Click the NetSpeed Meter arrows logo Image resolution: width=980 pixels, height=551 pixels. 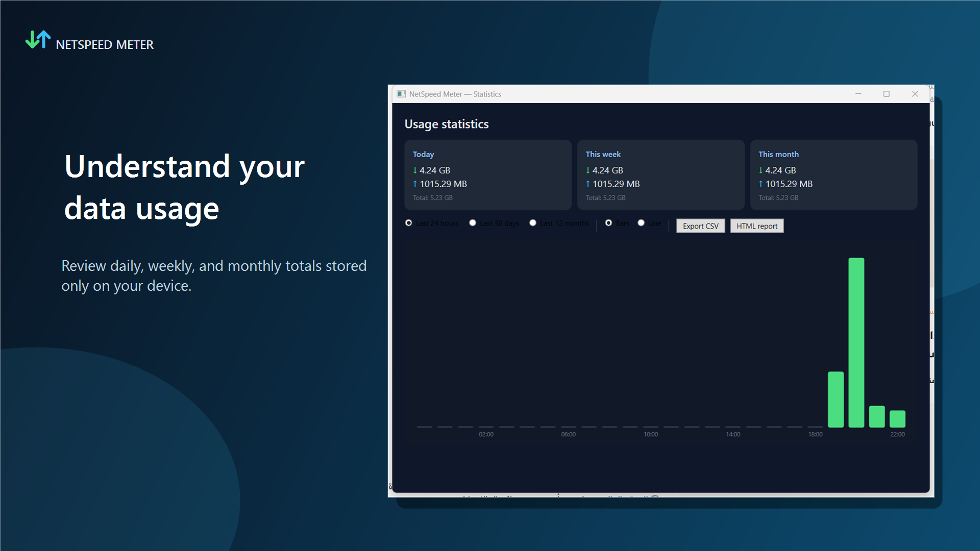38,40
